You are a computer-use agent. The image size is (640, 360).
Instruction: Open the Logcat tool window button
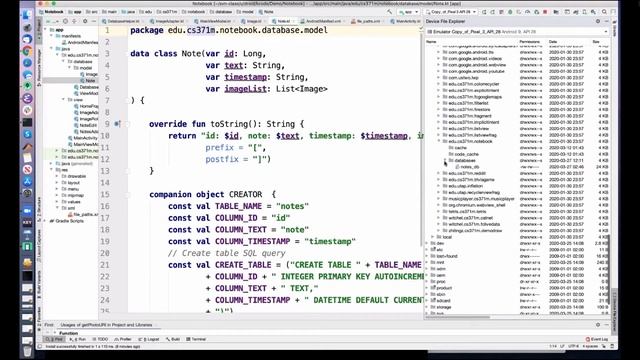coord(150,339)
